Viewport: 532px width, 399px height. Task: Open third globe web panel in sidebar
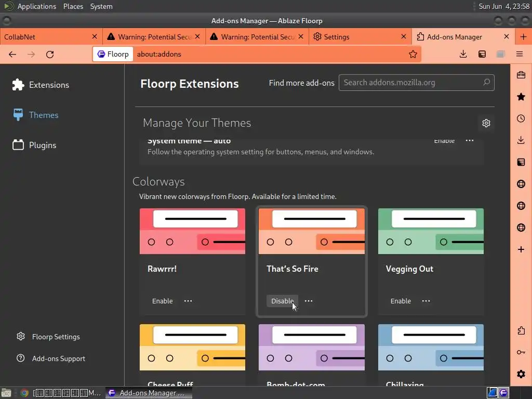pyautogui.click(x=521, y=228)
